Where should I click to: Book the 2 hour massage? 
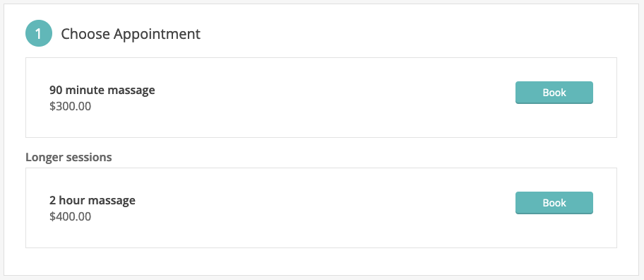coord(554,203)
